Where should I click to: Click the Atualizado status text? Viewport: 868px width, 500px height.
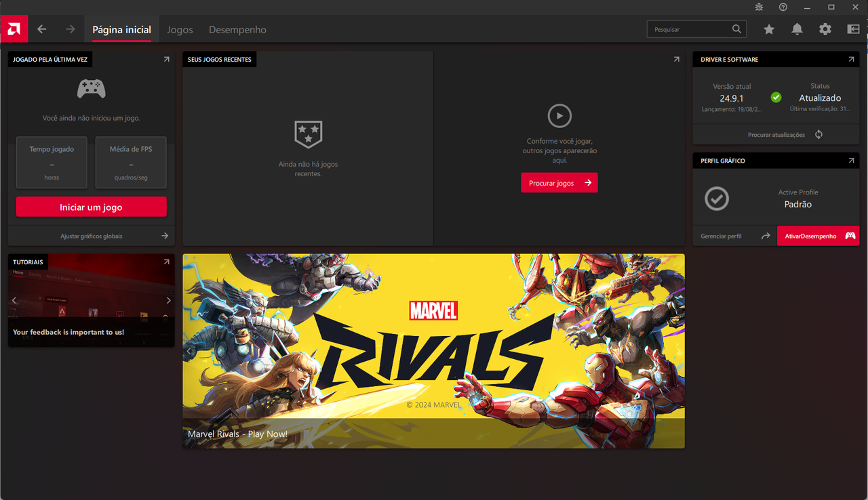[820, 98]
